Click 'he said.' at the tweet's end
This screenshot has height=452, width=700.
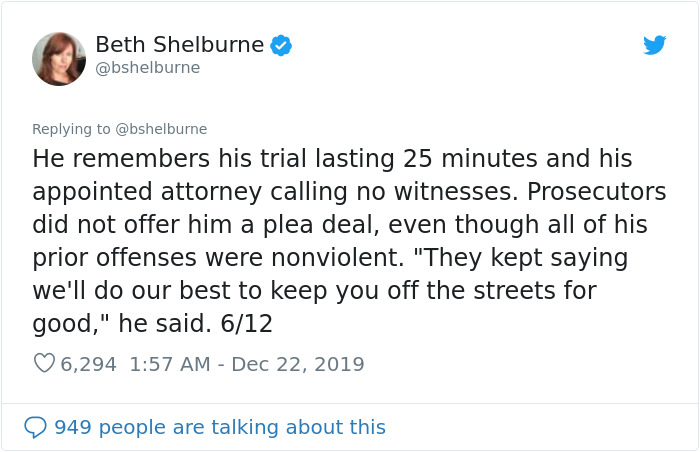pos(165,323)
